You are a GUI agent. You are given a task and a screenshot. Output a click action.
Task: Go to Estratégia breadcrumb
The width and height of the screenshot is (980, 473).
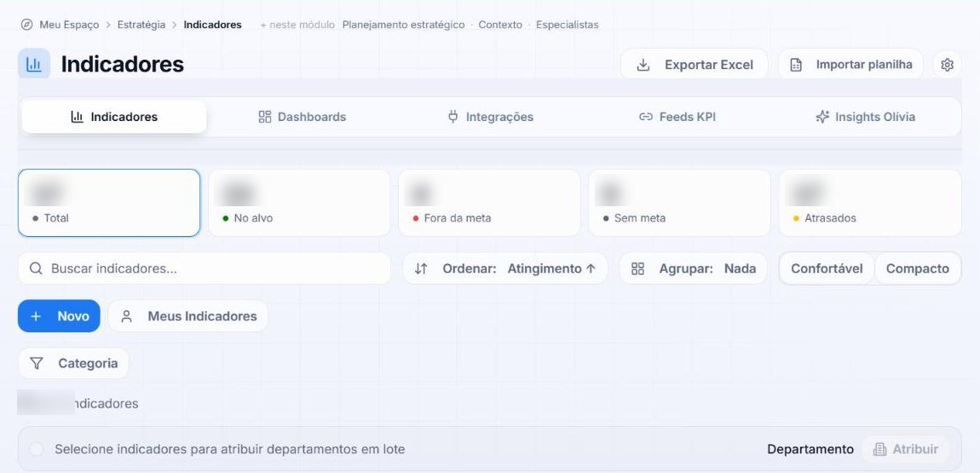(x=141, y=25)
